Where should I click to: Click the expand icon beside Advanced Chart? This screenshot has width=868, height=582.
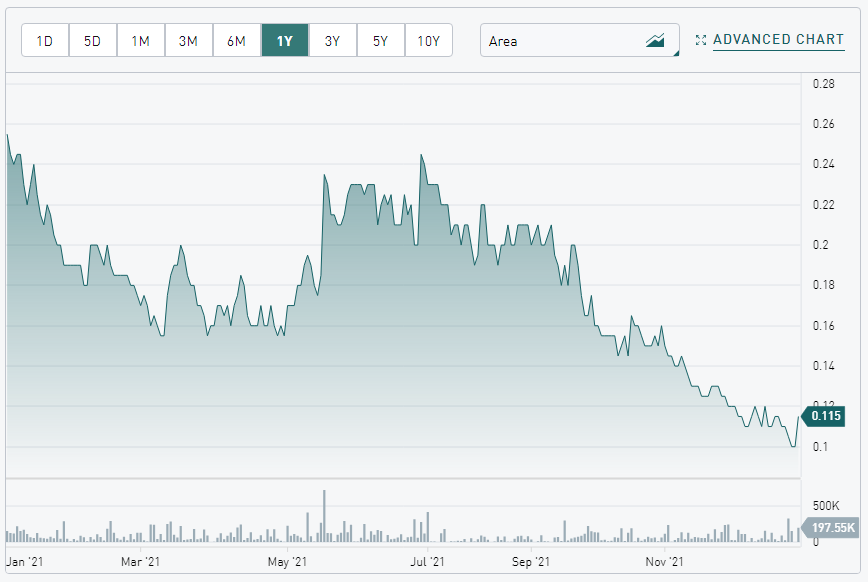701,40
